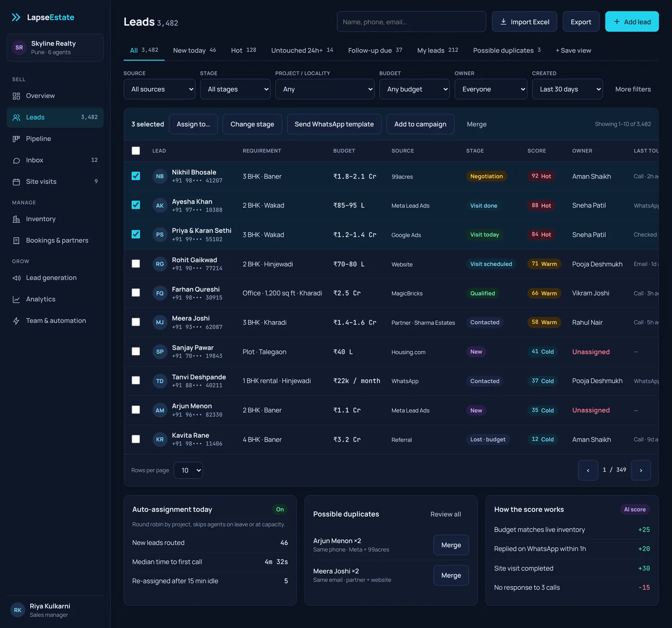Screen dimensions: 672x628
Task: Switch to the Follow-up due tab
Action: click(375, 50)
